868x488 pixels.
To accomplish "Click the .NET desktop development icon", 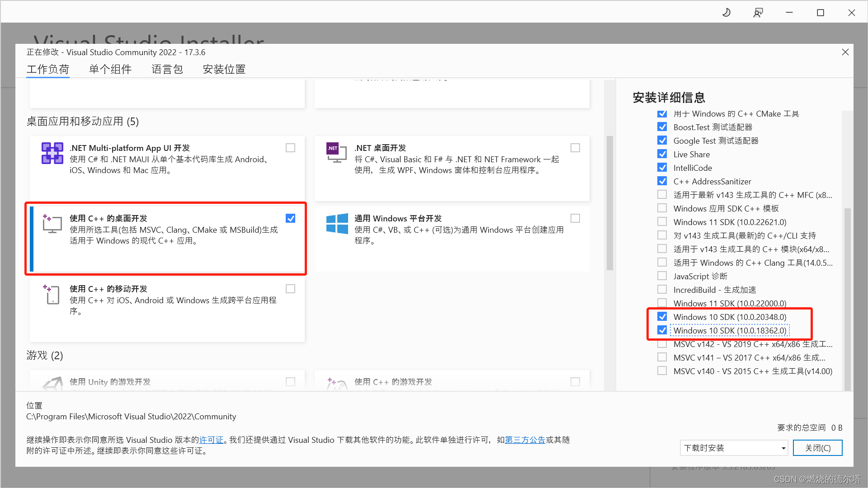I will tap(337, 153).
